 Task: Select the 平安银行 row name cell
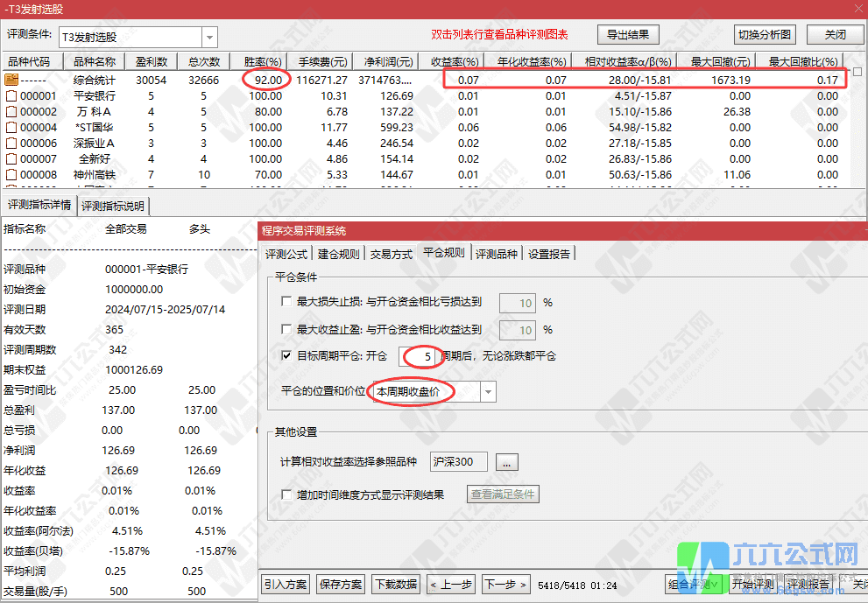[x=95, y=96]
